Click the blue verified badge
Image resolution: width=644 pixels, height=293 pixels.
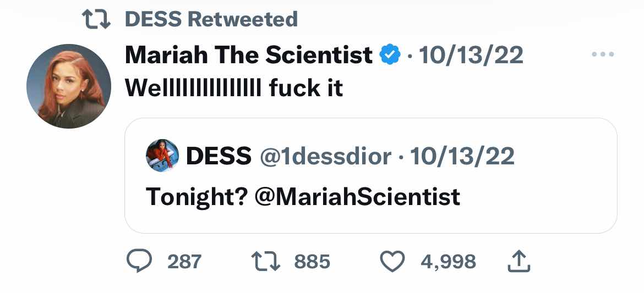[391, 55]
